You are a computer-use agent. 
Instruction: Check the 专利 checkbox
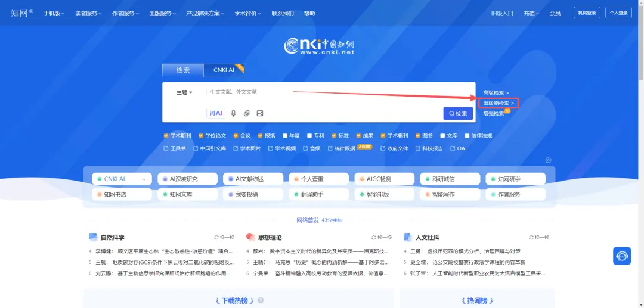[309, 136]
